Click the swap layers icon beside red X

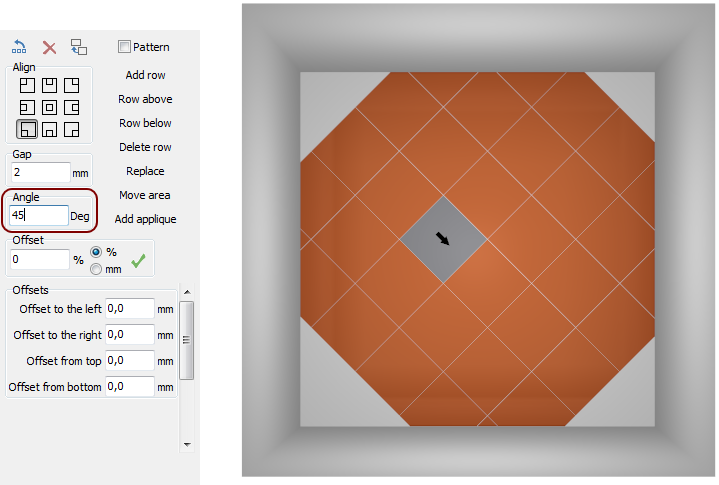[x=78, y=47]
